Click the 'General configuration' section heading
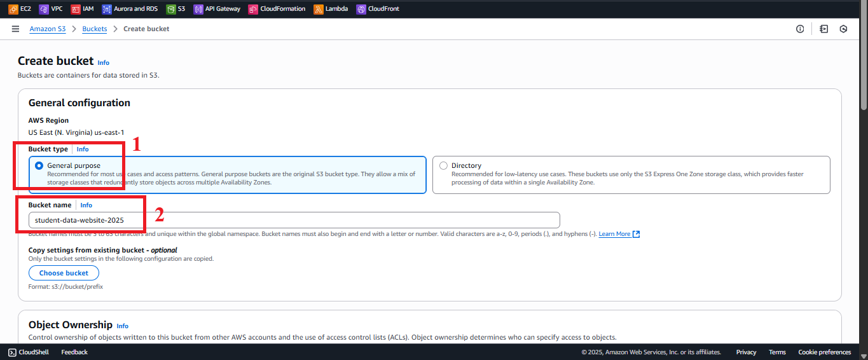The width and height of the screenshot is (868, 360). [x=79, y=103]
